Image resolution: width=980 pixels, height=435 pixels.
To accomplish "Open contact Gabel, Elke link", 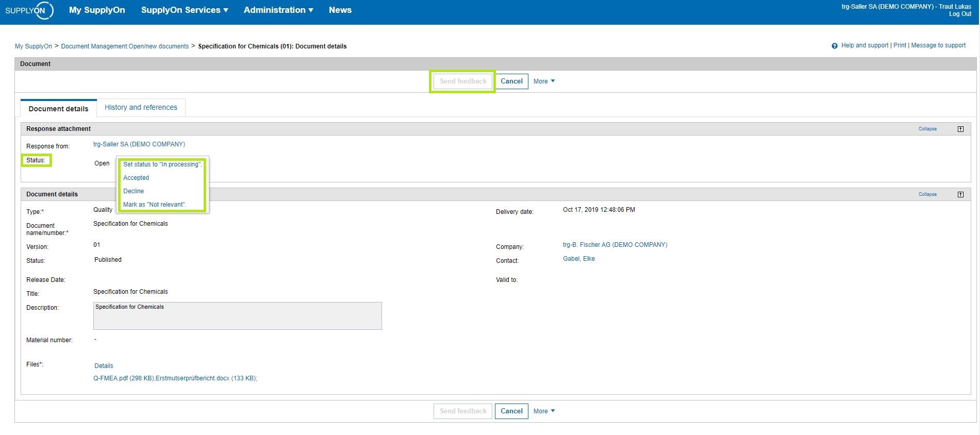I will (579, 259).
